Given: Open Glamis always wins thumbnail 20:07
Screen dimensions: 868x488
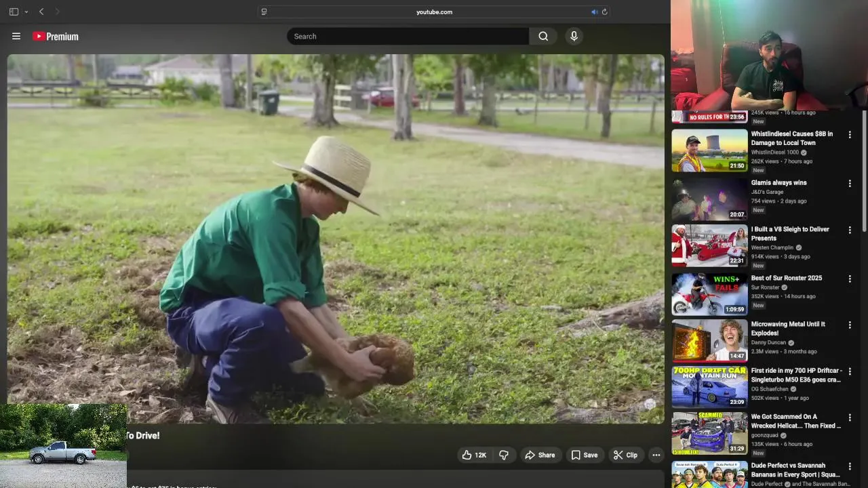Looking at the screenshot, I should click(x=709, y=199).
